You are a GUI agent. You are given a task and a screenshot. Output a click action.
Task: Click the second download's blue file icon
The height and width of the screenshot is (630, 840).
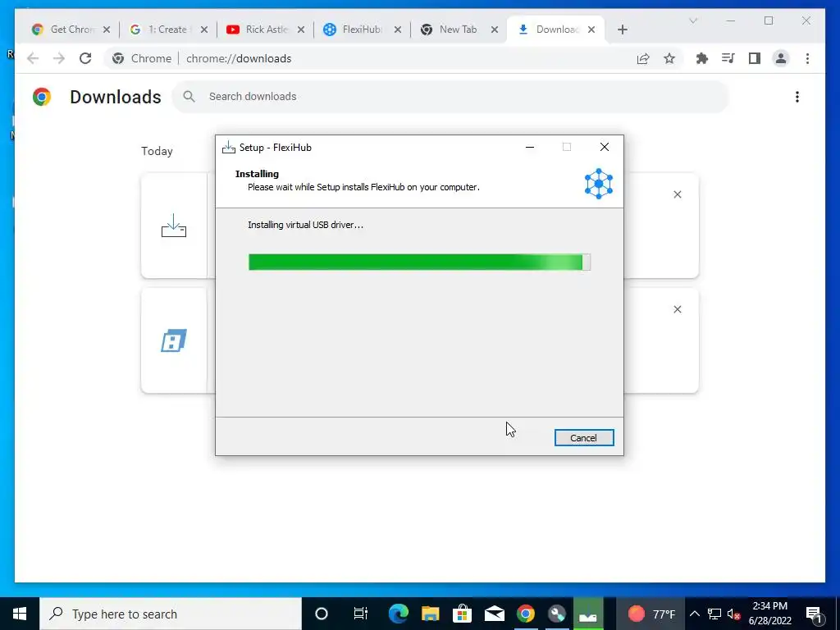(x=174, y=340)
